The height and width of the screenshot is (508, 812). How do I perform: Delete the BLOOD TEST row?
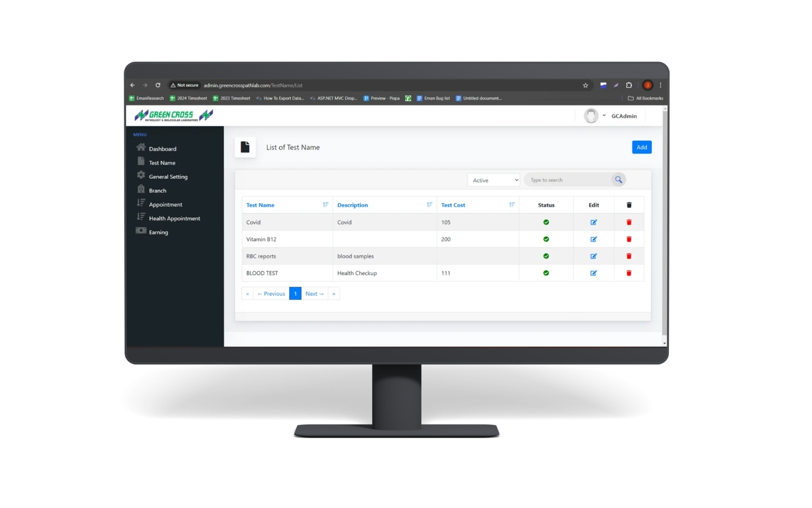click(x=629, y=273)
